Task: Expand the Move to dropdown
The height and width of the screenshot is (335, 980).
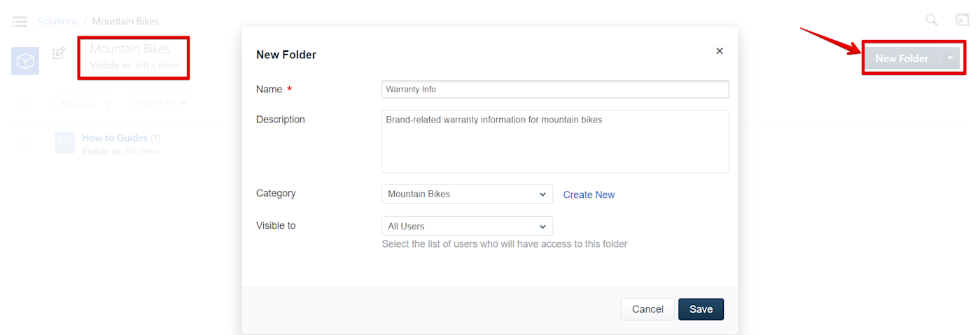Action: 85,104
